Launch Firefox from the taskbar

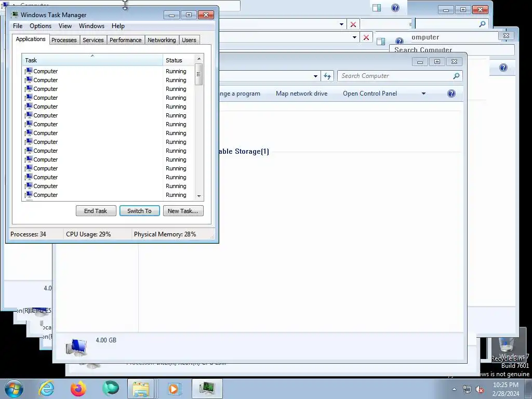[x=78, y=389]
